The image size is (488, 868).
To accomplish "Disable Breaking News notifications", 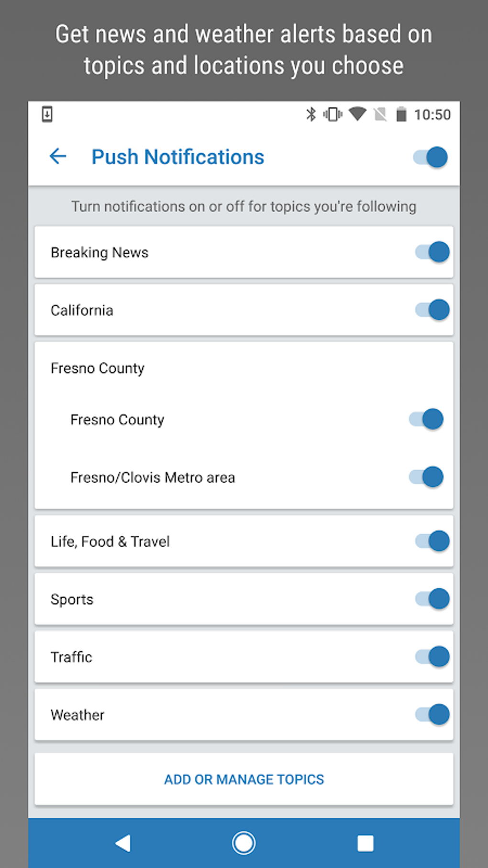I will tap(432, 252).
